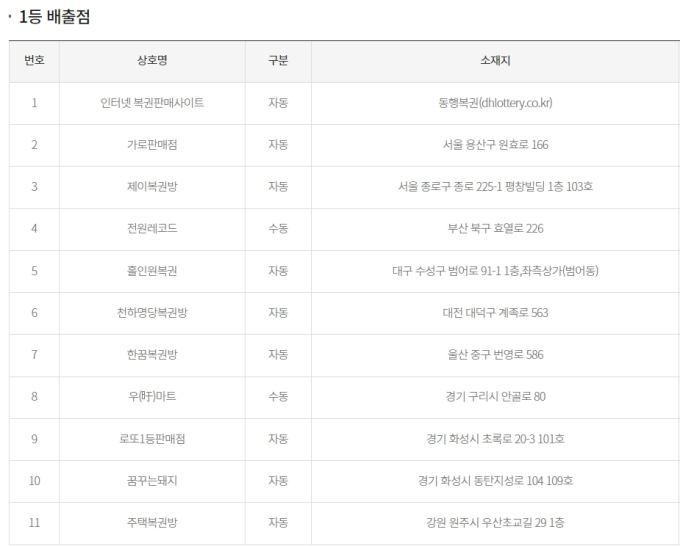
Task: Click the 상호명 column header
Action: pos(152,60)
